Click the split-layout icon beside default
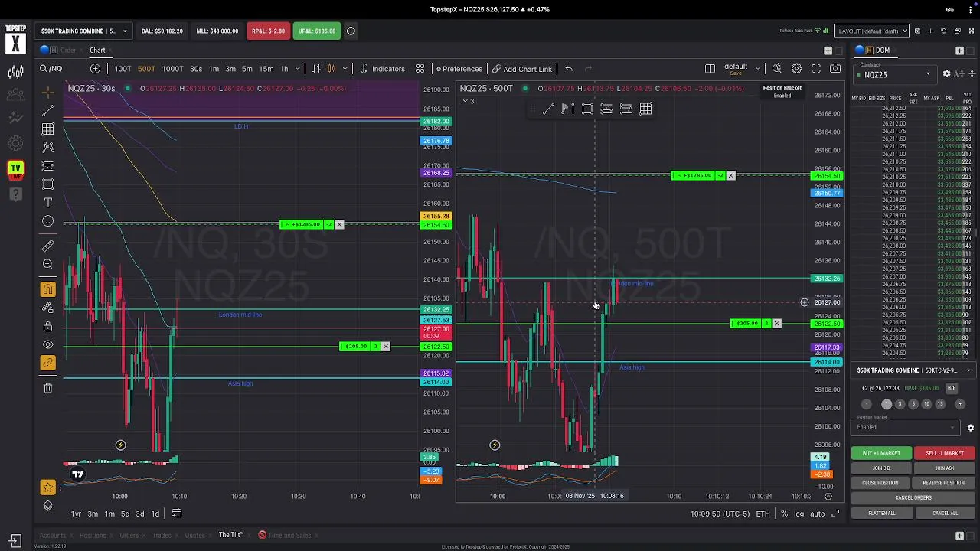Screen dimensions: 980x551 coord(710,69)
